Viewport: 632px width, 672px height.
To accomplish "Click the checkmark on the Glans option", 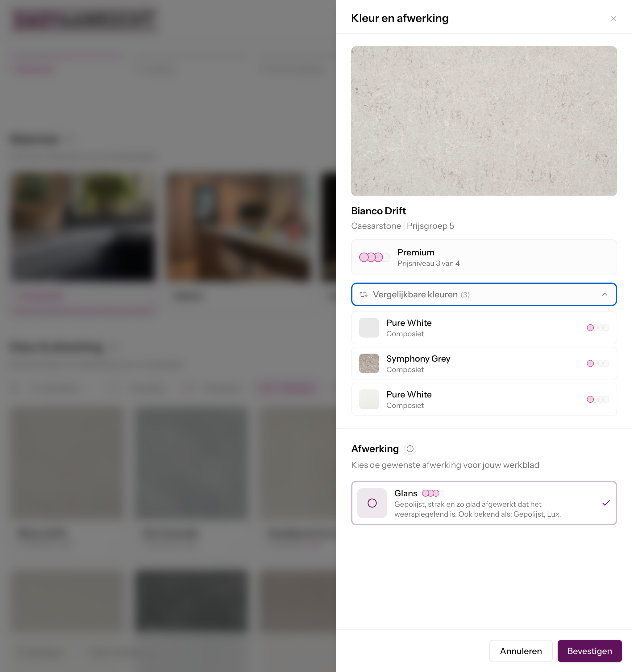I will coord(606,503).
